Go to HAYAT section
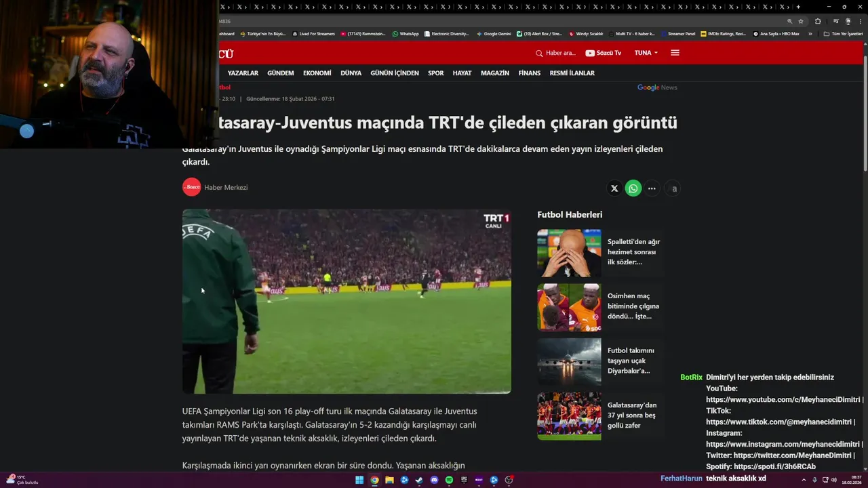The height and width of the screenshot is (488, 868). 462,73
